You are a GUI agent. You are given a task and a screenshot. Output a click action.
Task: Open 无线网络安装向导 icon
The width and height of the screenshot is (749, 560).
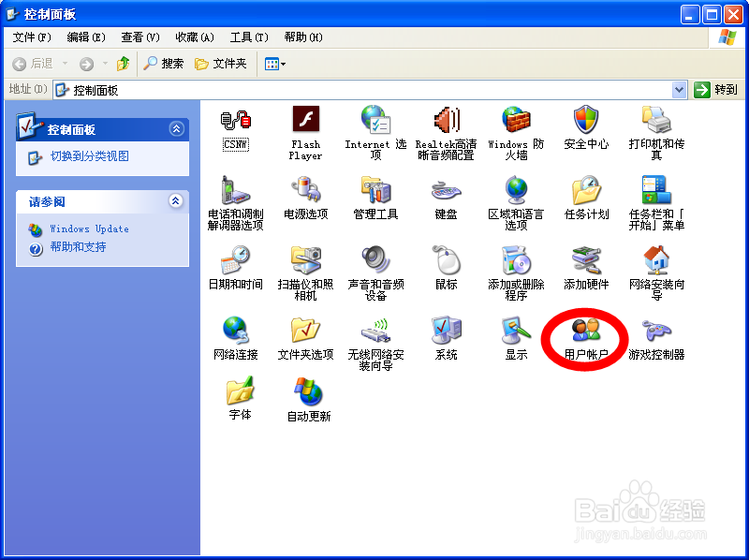375,331
